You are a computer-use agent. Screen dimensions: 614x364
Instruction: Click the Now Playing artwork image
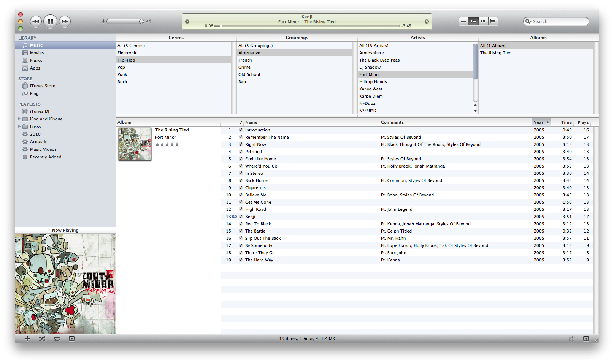pos(65,284)
